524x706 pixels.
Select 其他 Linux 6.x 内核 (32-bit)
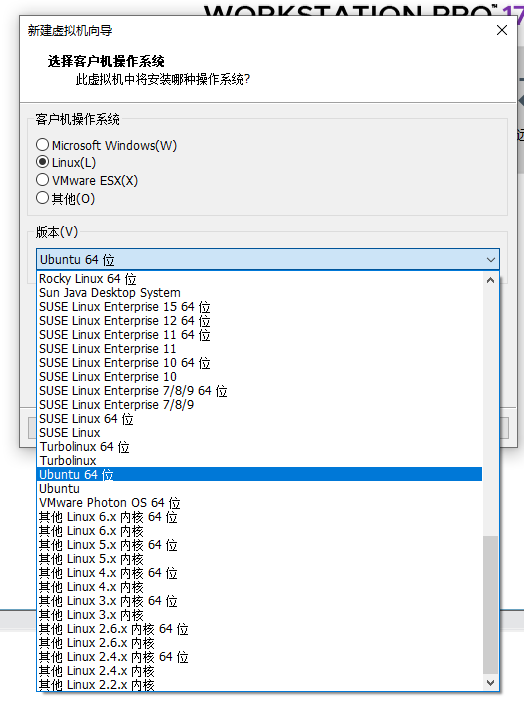pyautogui.click(x=260, y=530)
